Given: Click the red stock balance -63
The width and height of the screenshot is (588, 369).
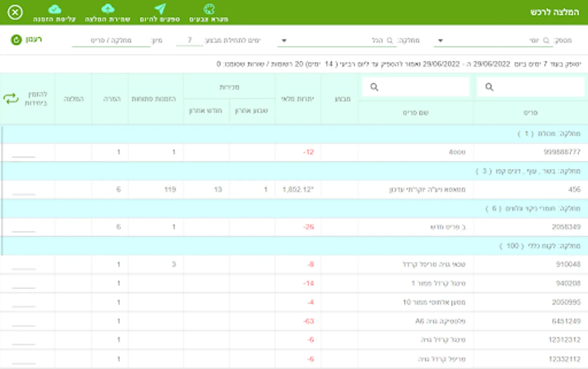Looking at the screenshot, I should [308, 321].
